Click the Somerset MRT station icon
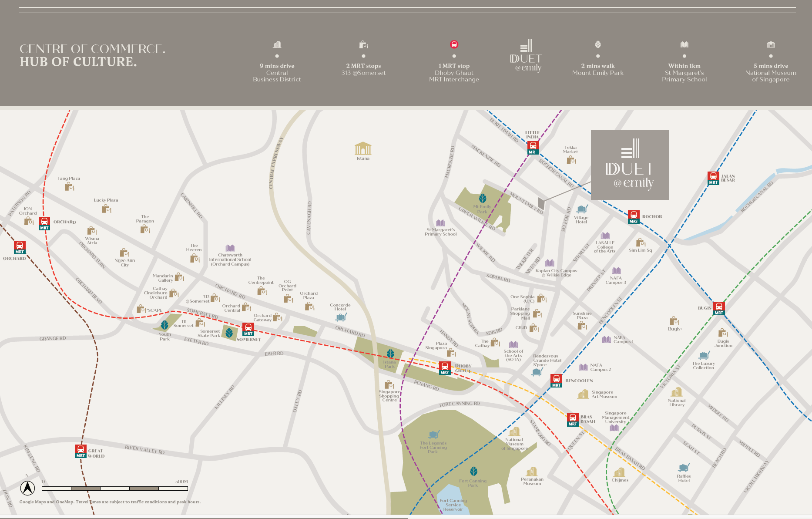The image size is (812, 519). tap(248, 329)
